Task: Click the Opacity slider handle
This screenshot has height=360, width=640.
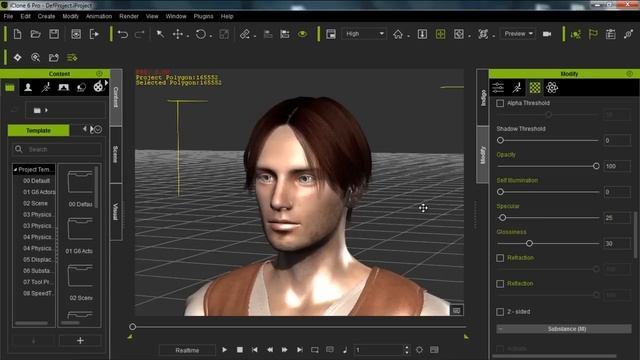Action: pyautogui.click(x=596, y=166)
